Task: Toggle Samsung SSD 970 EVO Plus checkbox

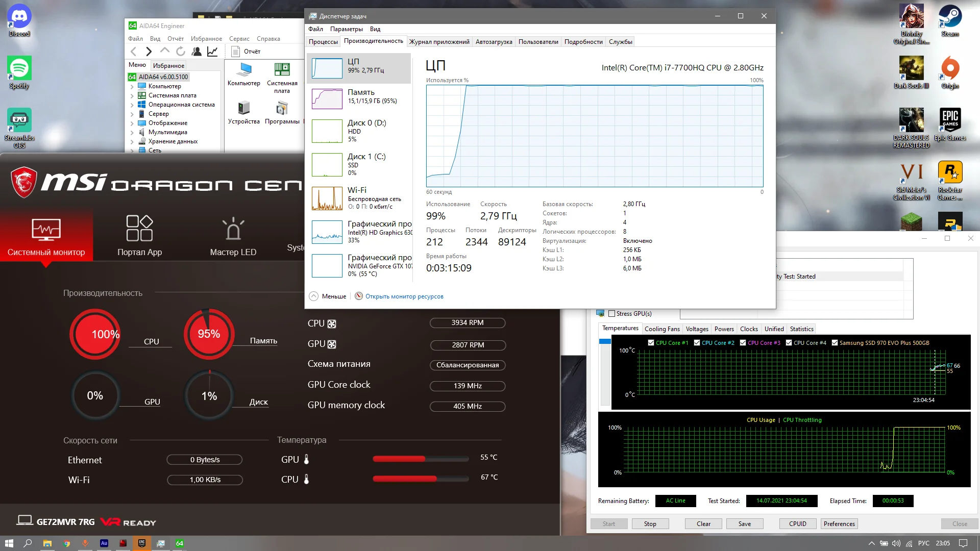Action: click(x=835, y=343)
